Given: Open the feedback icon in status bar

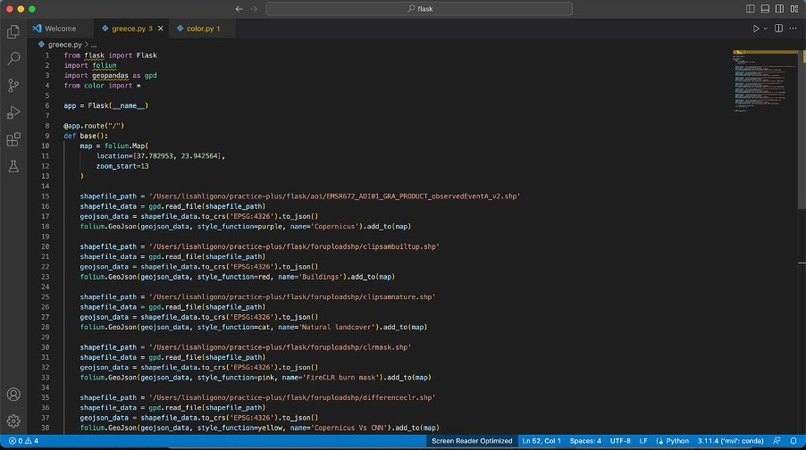Looking at the screenshot, I should [x=777, y=441].
